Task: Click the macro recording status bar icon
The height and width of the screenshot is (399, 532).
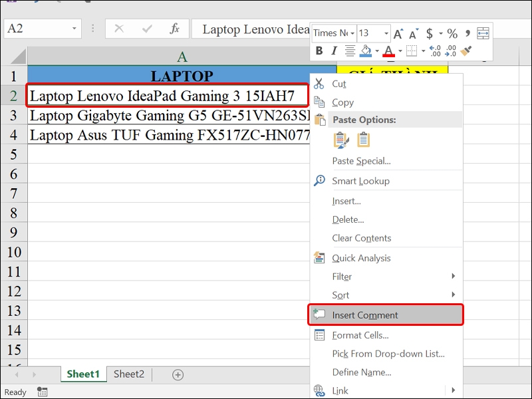Action: click(43, 392)
